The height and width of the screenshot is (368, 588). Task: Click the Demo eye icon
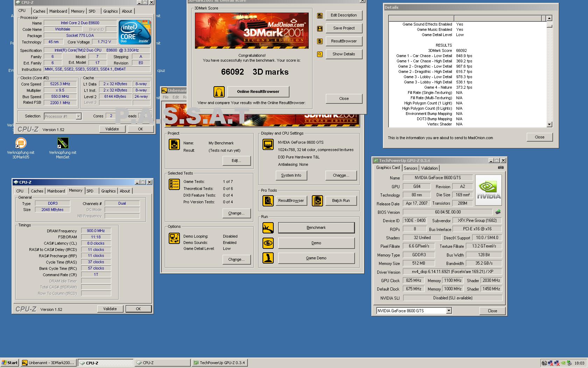coord(268,243)
